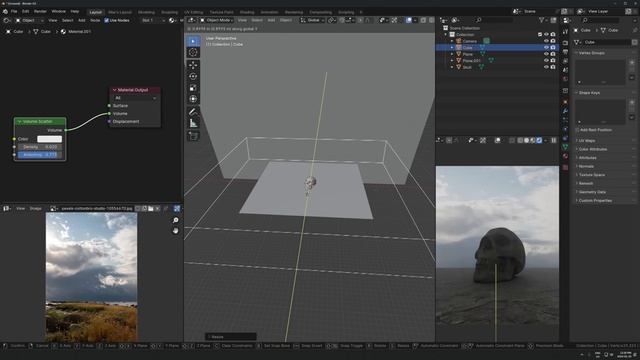Open the Material properties tab icon
This screenshot has height=360, width=640.
point(565,156)
